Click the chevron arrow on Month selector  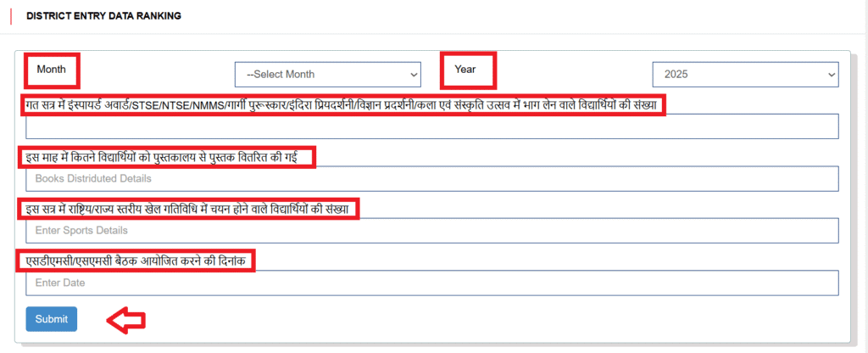pyautogui.click(x=413, y=74)
